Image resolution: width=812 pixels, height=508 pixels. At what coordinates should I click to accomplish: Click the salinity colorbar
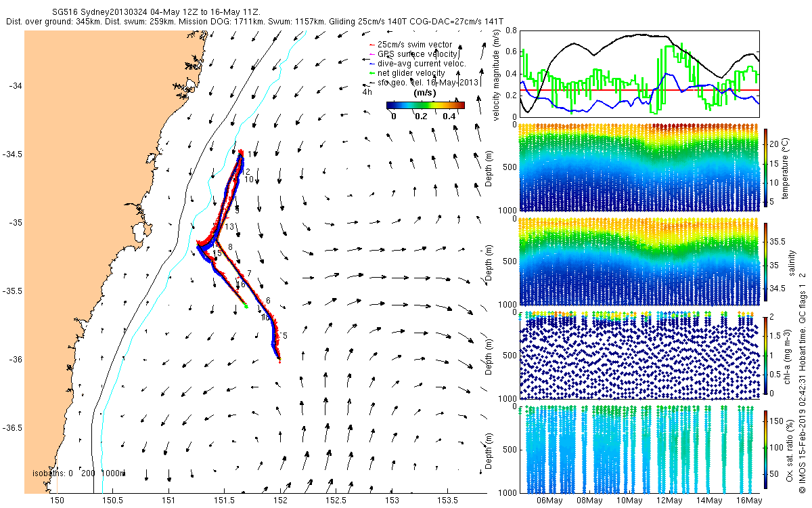click(766, 261)
